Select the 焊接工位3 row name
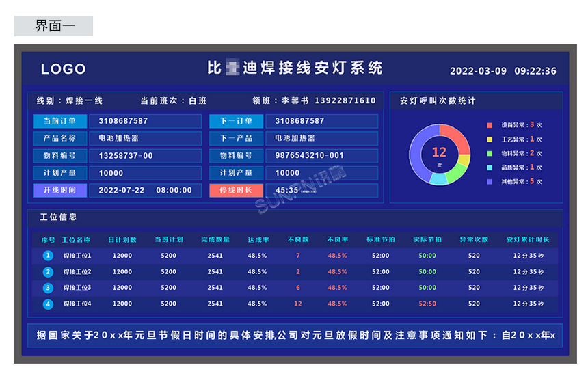Screen dimensions: 588x376 tap(77, 288)
